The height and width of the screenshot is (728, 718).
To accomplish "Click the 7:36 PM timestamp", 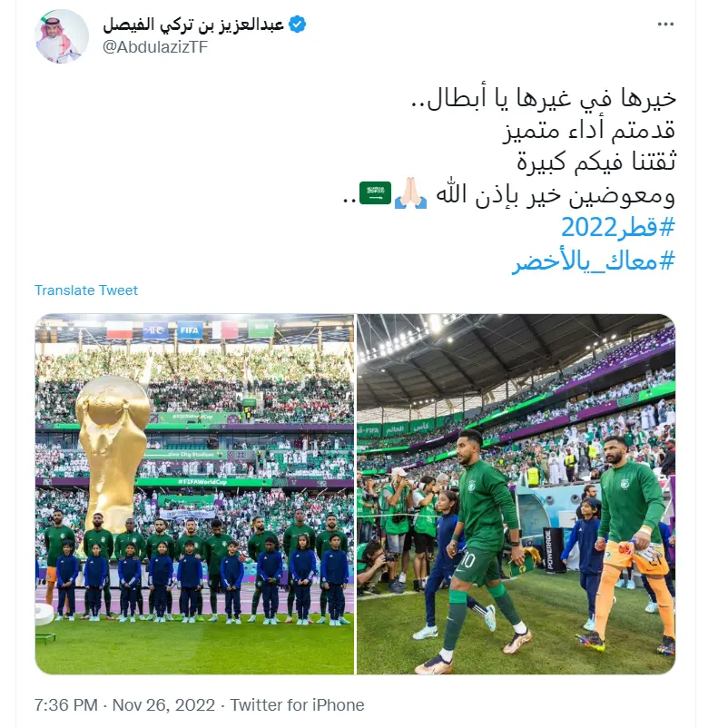I will [x=66, y=704].
